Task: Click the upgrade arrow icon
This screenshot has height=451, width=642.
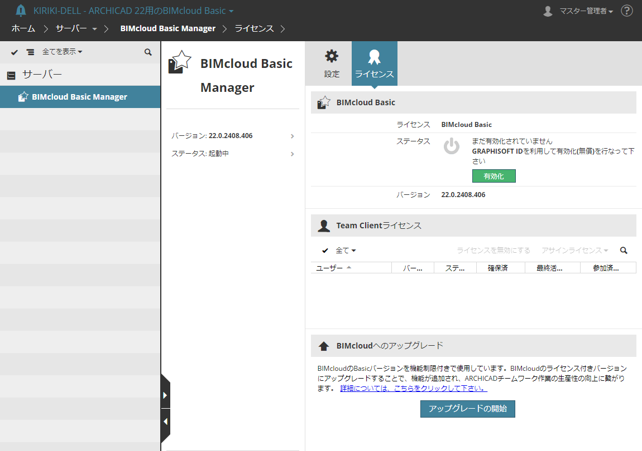Action: 323,346
